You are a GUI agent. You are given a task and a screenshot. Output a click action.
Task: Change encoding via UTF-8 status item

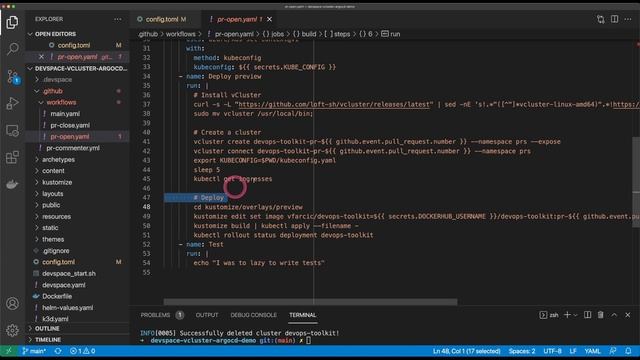tap(552, 351)
